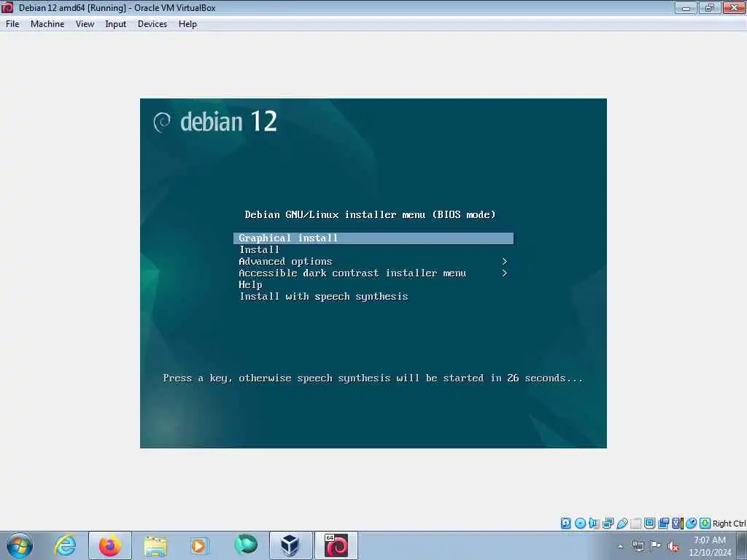Open the green round app on the taskbar

click(x=246, y=545)
